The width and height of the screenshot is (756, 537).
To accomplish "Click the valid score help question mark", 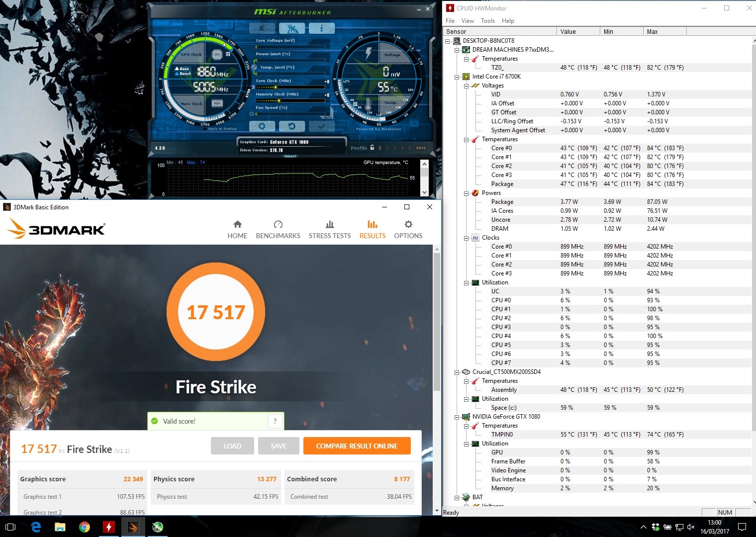I will (275, 421).
